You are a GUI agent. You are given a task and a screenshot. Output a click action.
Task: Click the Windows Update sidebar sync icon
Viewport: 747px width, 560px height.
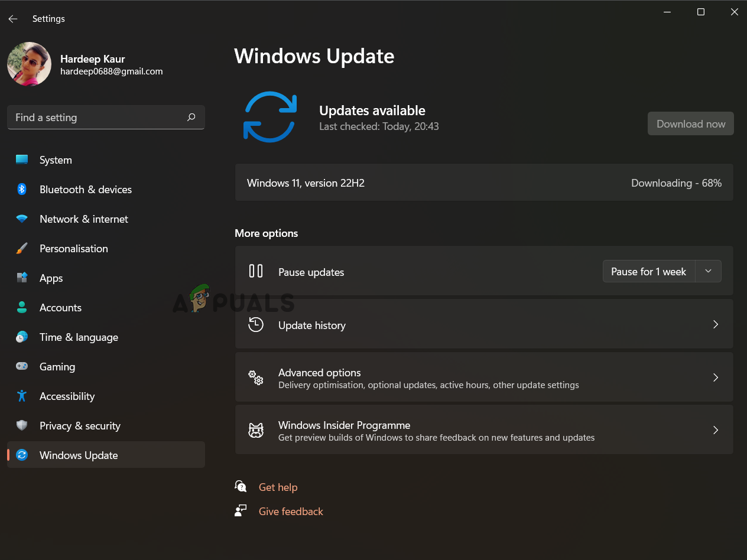point(22,455)
